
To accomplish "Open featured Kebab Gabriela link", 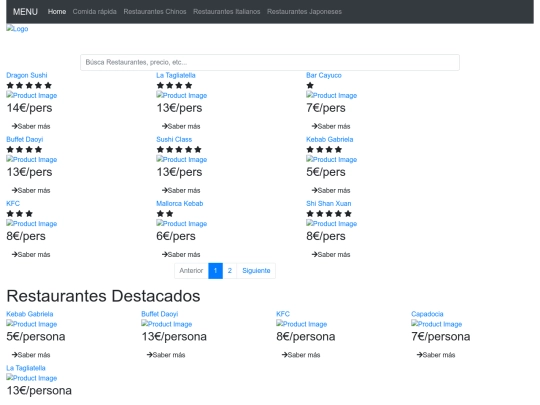I will point(30,314).
